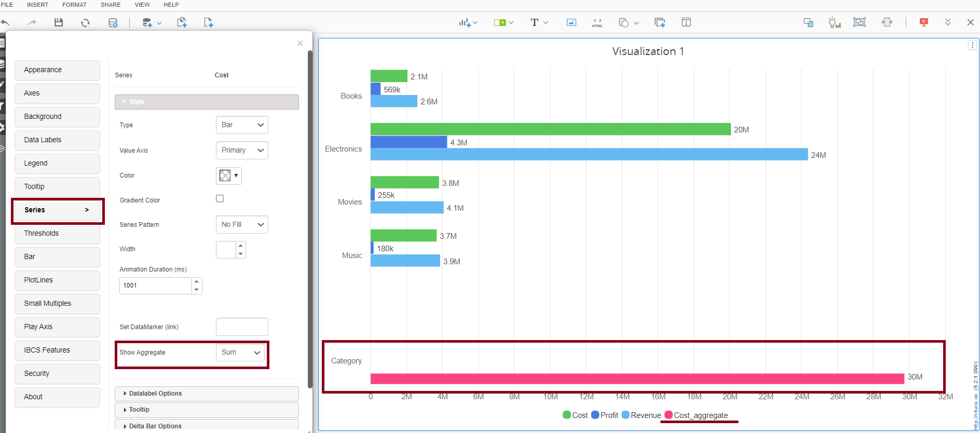This screenshot has height=433, width=980.
Task: Click the properties panel vertical scrollbar
Action: click(x=310, y=218)
